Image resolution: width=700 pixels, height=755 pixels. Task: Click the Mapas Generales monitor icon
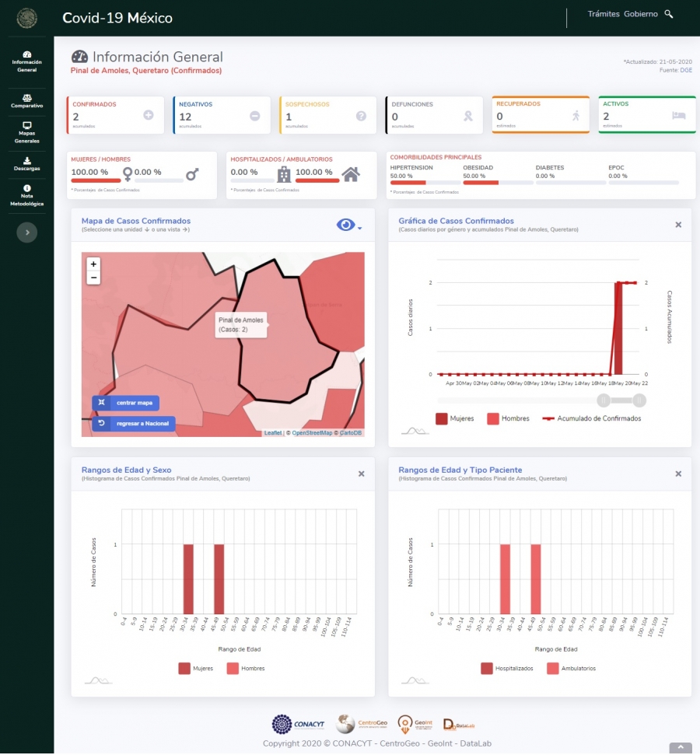coord(27,125)
